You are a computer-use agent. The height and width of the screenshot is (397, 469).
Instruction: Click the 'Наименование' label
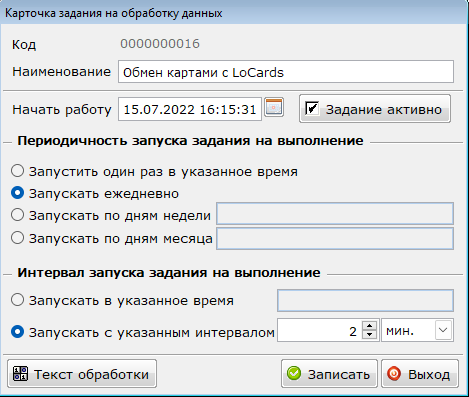(61, 71)
